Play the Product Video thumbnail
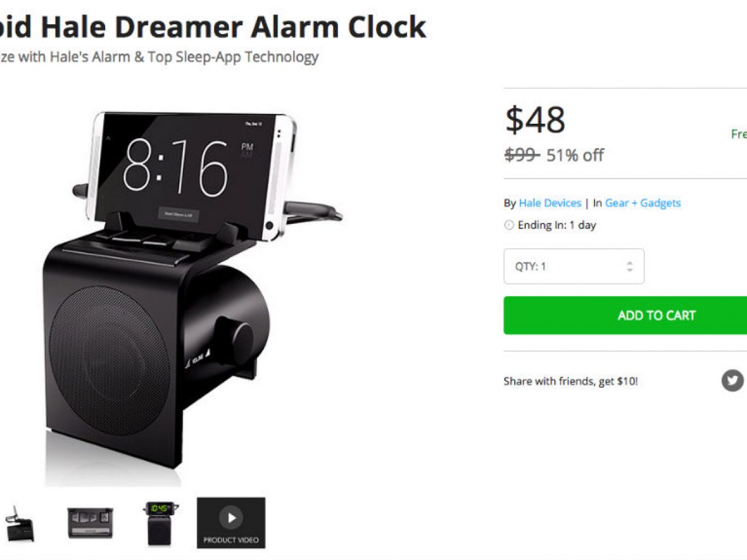747x560 pixels. click(x=231, y=523)
